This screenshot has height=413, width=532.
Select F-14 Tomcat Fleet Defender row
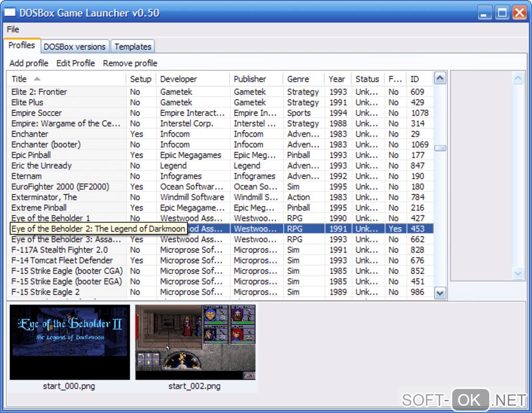click(221, 260)
